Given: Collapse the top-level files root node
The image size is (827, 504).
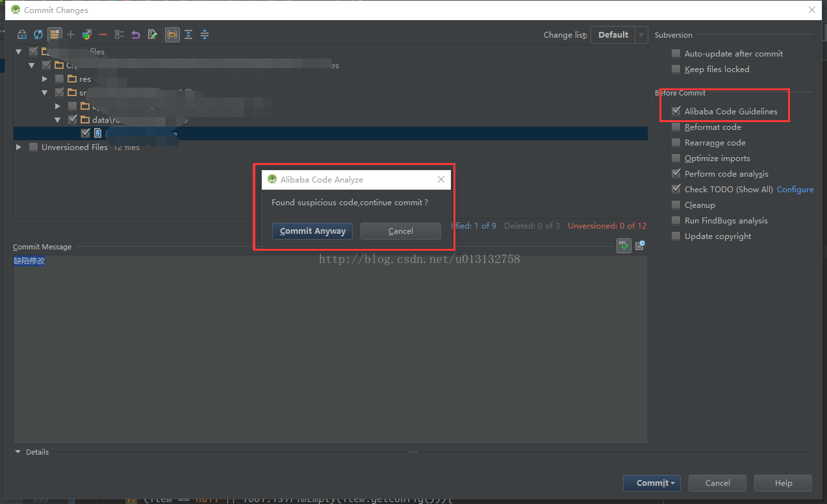Looking at the screenshot, I should click(19, 51).
